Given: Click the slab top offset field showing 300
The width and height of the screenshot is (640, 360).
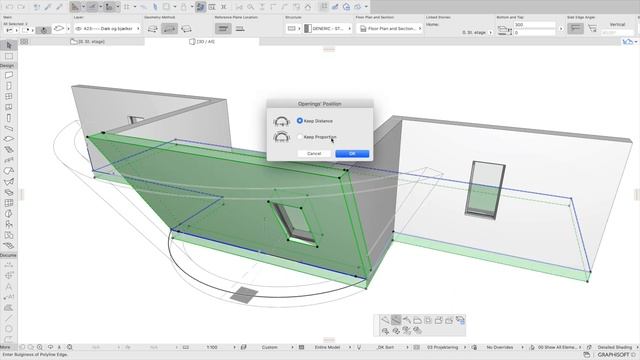Looking at the screenshot, I should (534, 25).
